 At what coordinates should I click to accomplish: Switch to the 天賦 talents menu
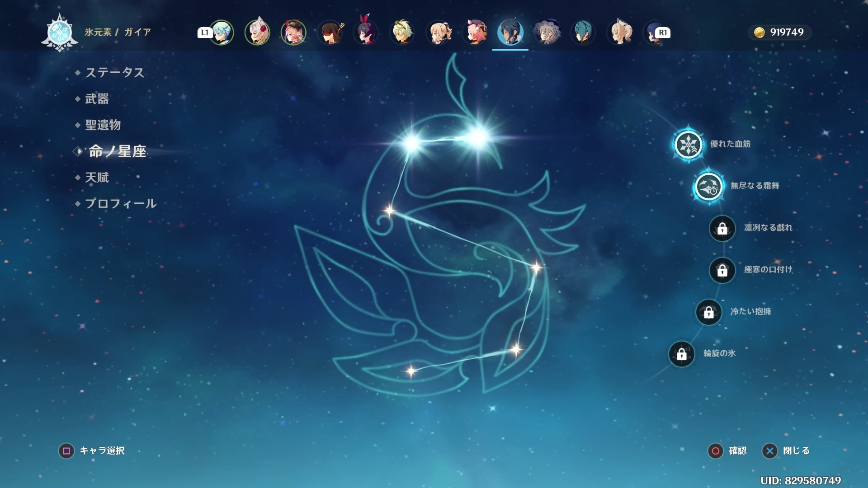pyautogui.click(x=97, y=178)
